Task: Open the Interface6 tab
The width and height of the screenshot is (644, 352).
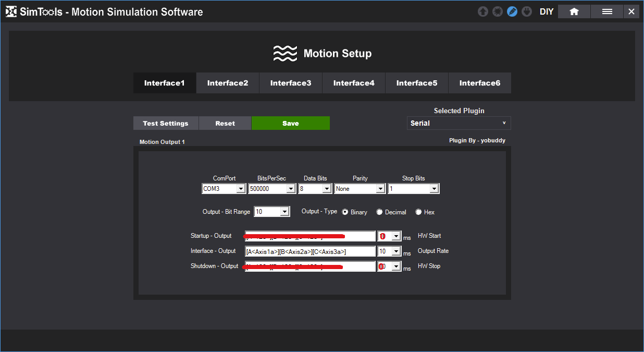Action: point(480,83)
